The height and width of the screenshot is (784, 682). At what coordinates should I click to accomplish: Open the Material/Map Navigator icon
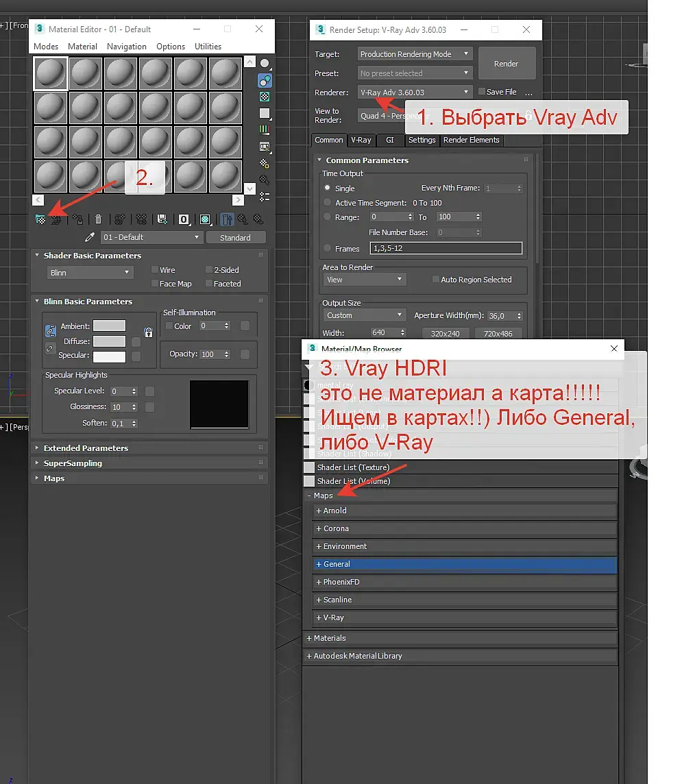click(x=265, y=197)
